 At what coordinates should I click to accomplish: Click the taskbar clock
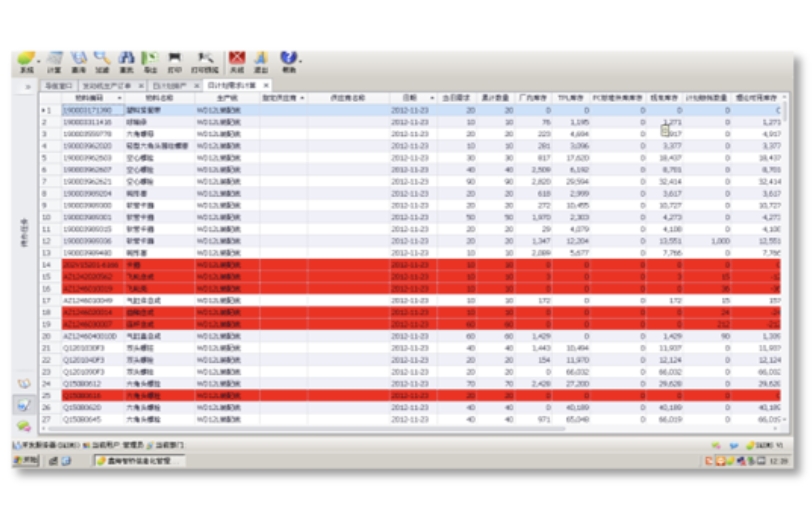coord(779,461)
